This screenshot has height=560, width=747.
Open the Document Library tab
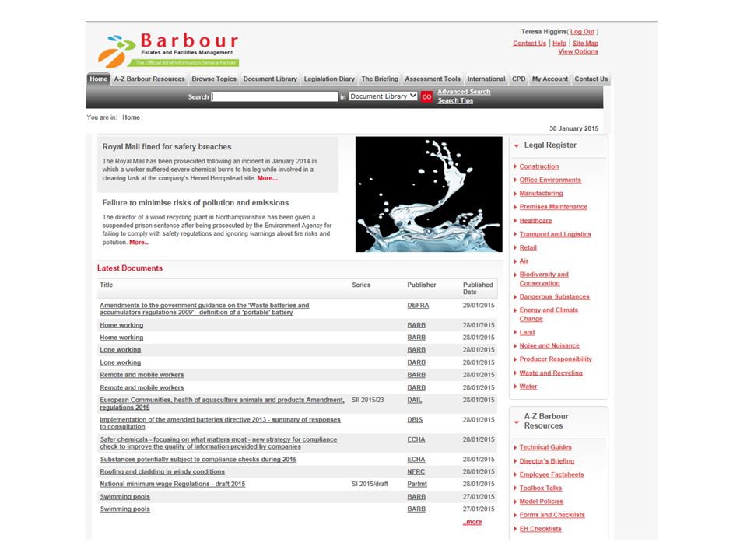click(270, 79)
